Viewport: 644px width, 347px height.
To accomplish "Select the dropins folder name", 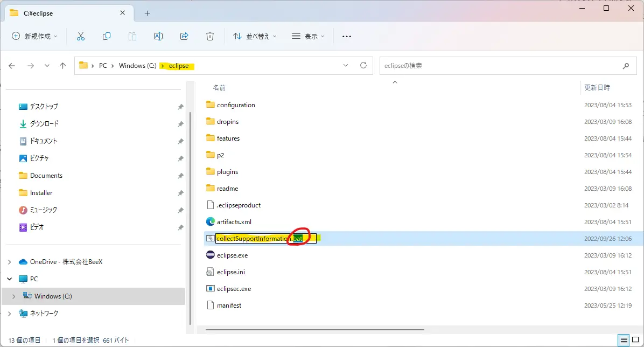I will coord(228,122).
